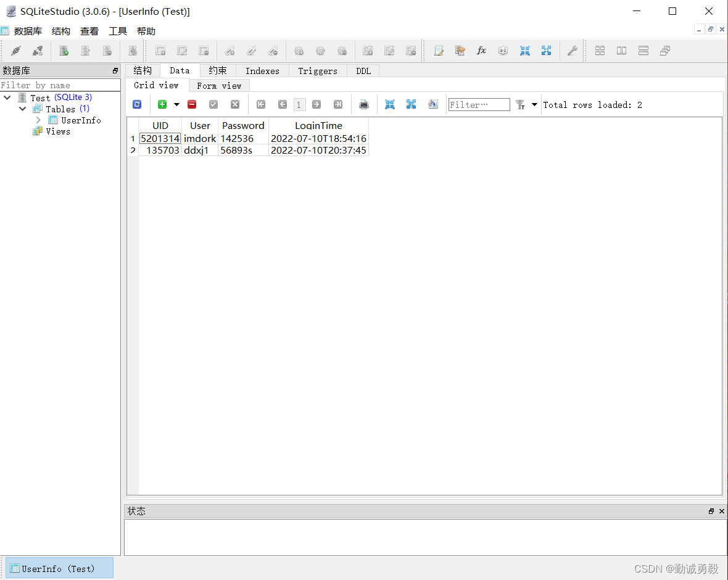The image size is (728, 580).
Task: Click the delete table icon
Action: point(204,51)
